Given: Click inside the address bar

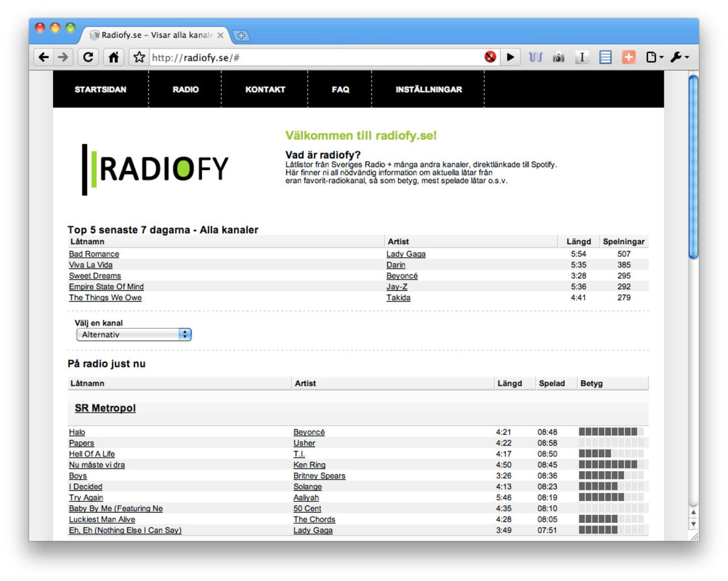Looking at the screenshot, I should click(x=284, y=57).
